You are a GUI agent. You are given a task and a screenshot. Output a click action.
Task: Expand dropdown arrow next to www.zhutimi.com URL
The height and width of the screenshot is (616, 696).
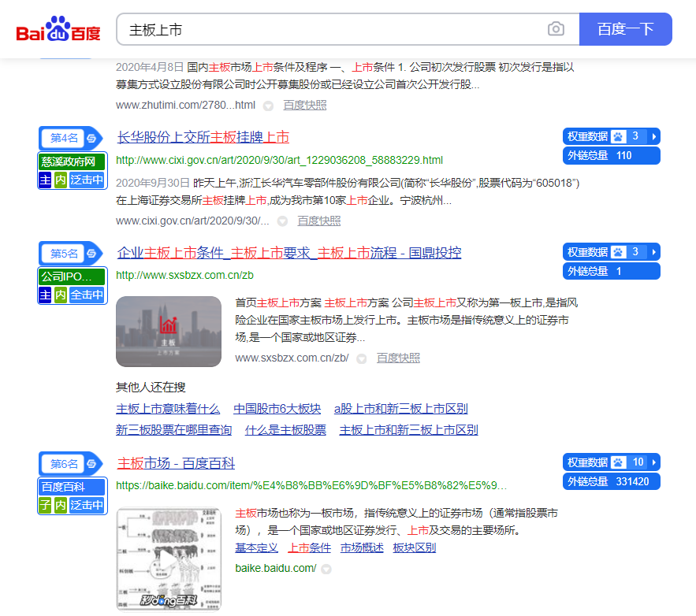pyautogui.click(x=268, y=106)
